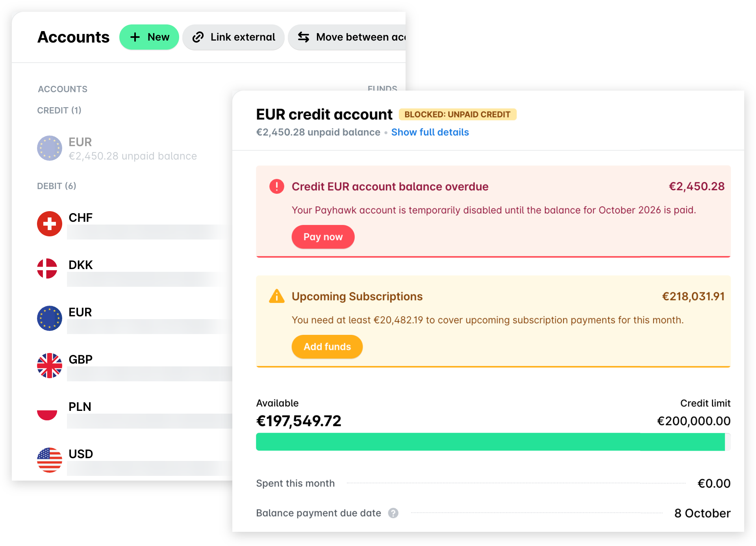Click Move between accounts button

[347, 37]
